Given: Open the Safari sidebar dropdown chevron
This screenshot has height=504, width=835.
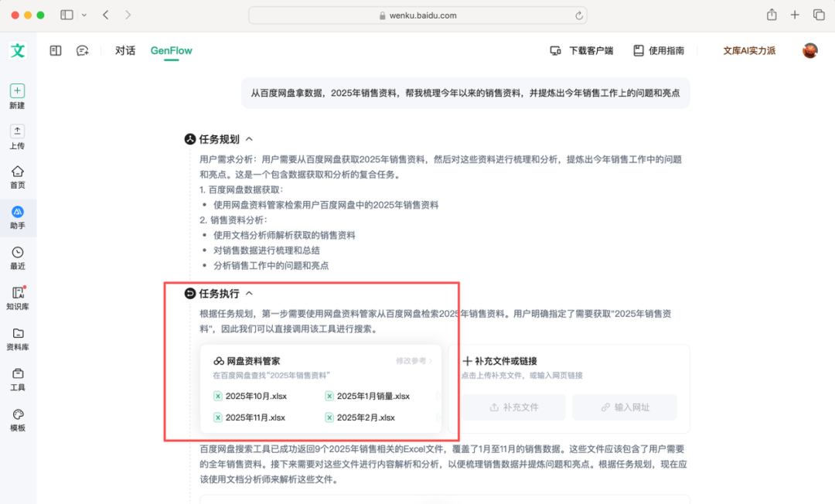Looking at the screenshot, I should coord(84,15).
